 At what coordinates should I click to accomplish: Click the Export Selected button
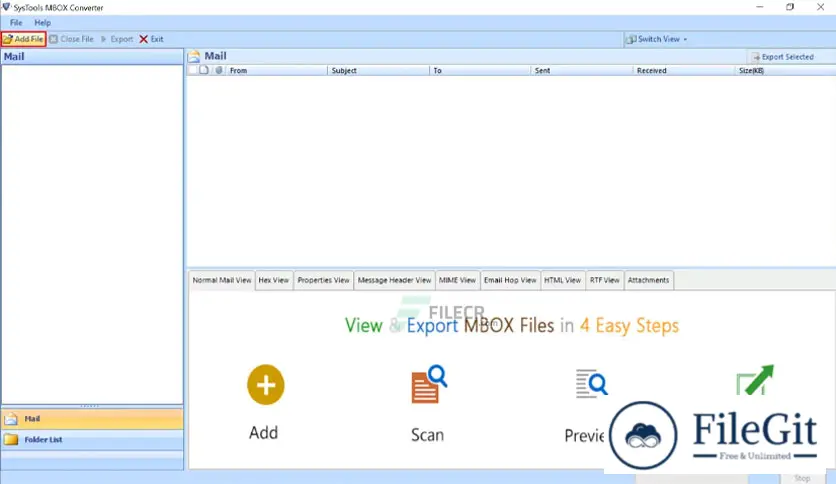pos(783,57)
